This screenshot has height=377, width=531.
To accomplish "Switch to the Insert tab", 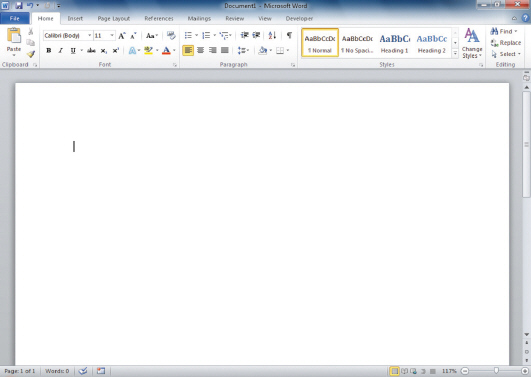I will (75, 19).
